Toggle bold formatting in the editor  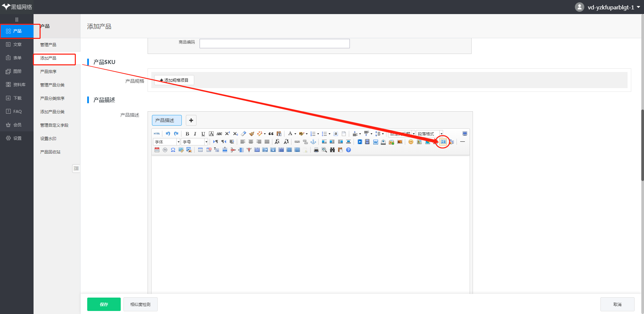point(187,134)
